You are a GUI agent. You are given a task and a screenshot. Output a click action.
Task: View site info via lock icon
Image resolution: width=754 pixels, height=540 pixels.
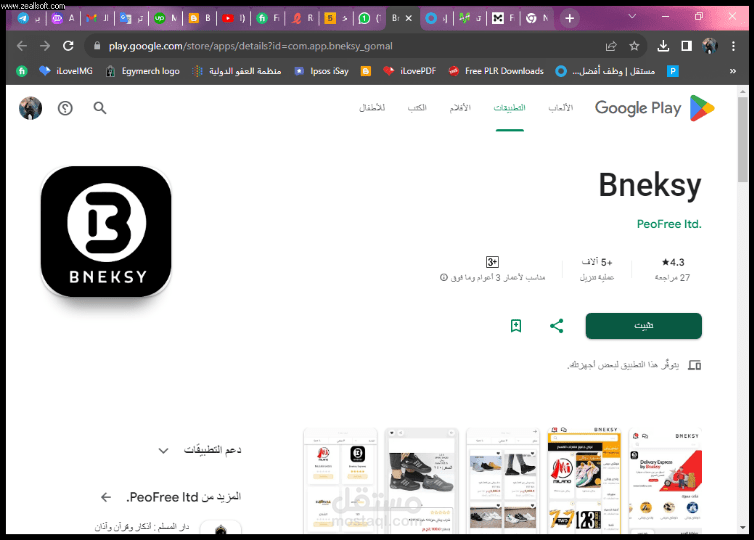click(97, 46)
